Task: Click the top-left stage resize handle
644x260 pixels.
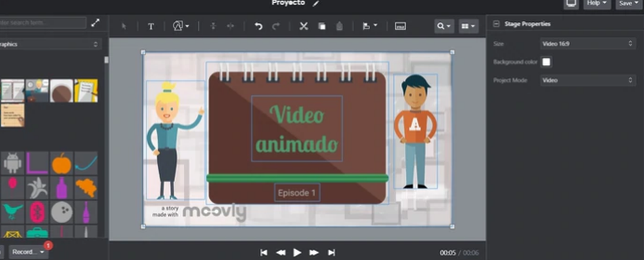Action: pos(144,52)
